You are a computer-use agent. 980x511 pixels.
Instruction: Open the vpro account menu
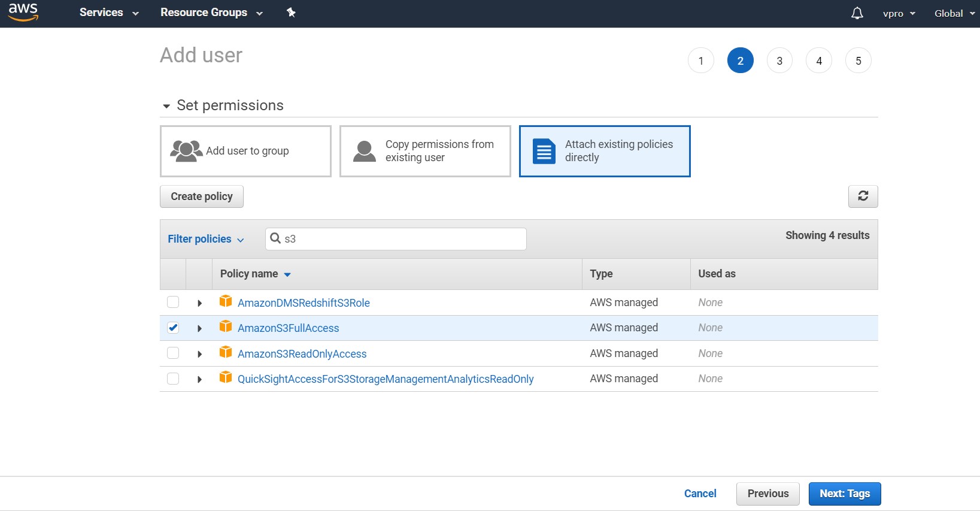click(x=899, y=13)
